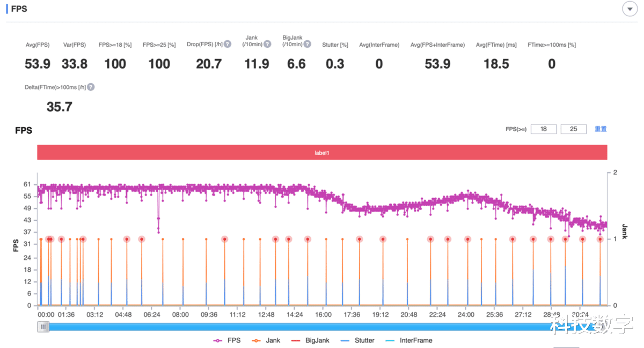Click Stutter value 0.3
The height and width of the screenshot is (348, 644).
[335, 64]
